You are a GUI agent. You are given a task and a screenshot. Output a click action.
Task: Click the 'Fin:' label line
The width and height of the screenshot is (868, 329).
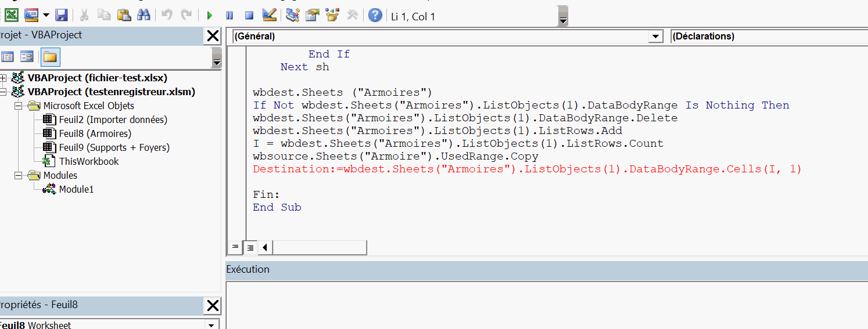pos(266,195)
